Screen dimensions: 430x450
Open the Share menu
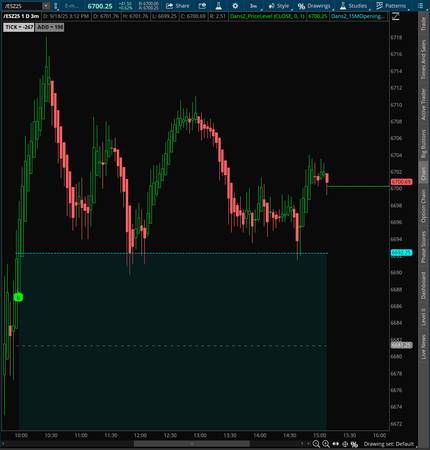pos(178,6)
